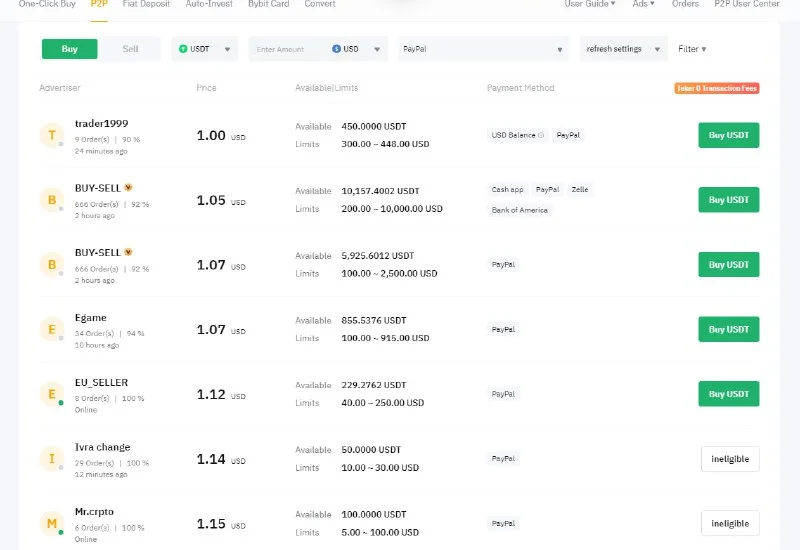The height and width of the screenshot is (550, 800).
Task: Open the USDT coin dropdown
Action: click(205, 49)
